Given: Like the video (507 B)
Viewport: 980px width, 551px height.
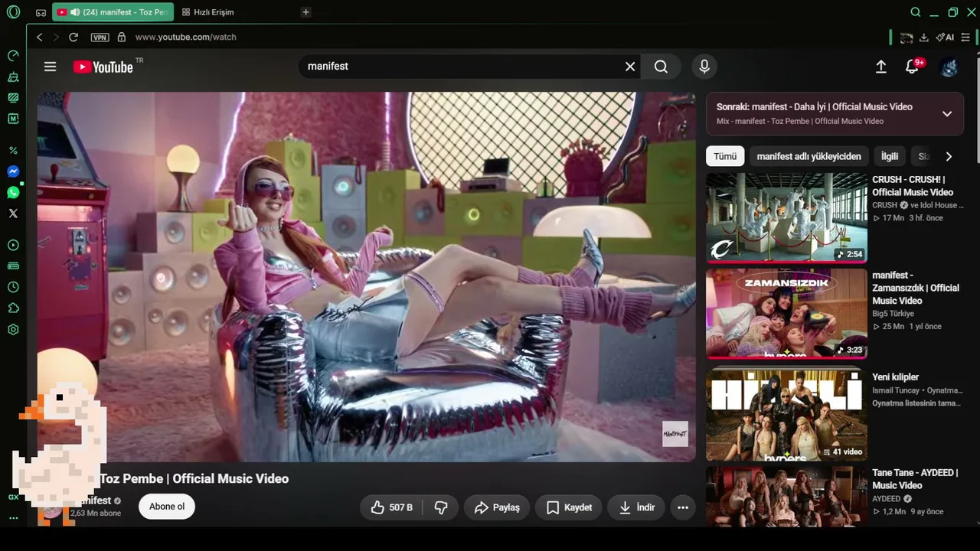Looking at the screenshot, I should (x=391, y=507).
